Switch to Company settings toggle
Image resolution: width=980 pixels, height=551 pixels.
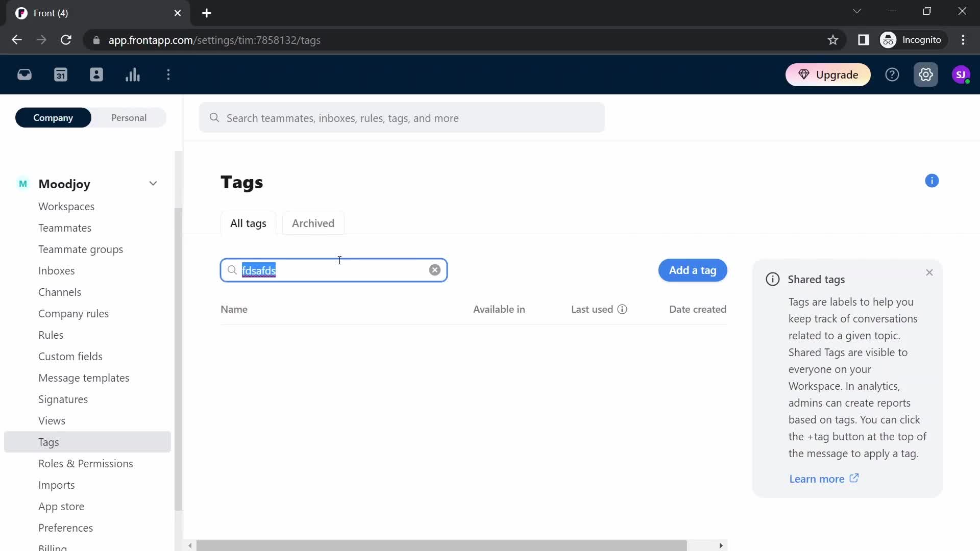[53, 118]
